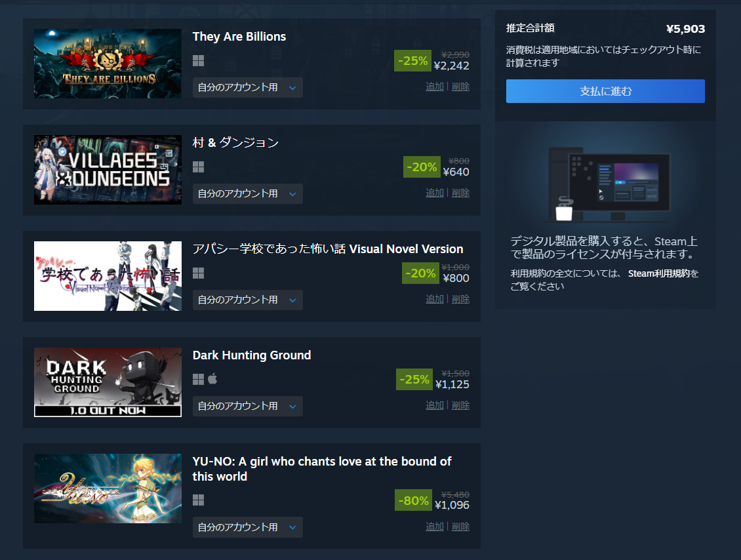Remove They Are Billions via 削除 link
This screenshot has height=560, width=741.
tap(460, 87)
